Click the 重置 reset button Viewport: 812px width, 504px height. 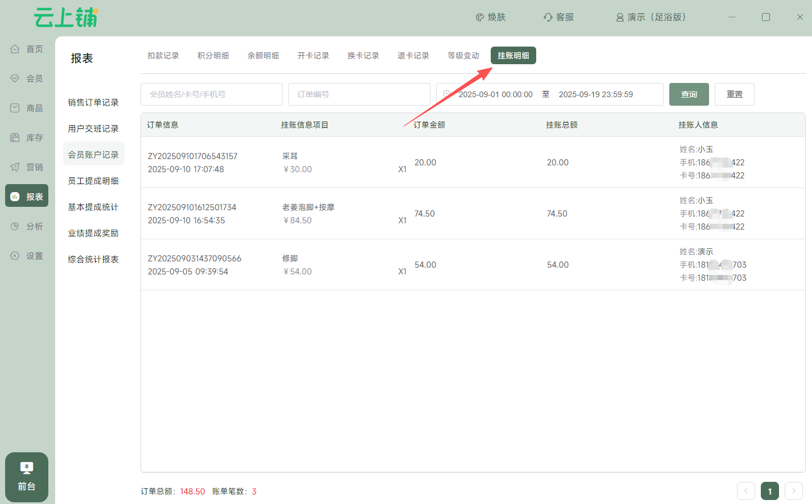[735, 94]
